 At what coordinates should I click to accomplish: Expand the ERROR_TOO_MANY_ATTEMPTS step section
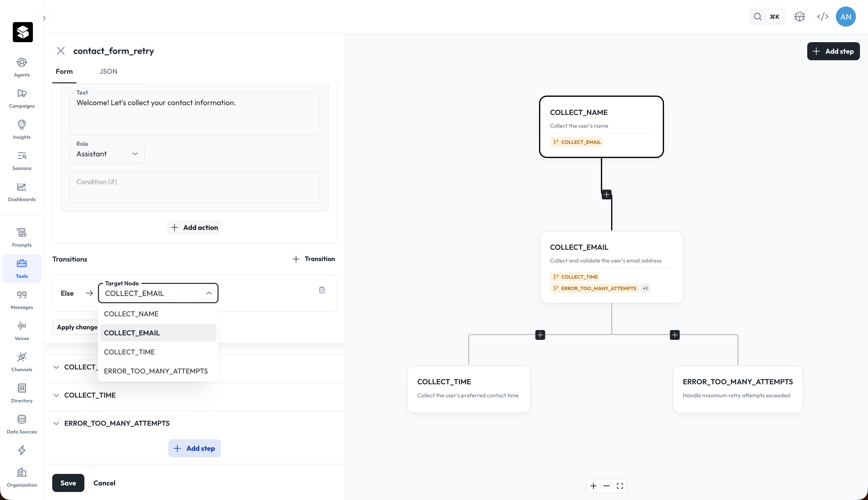pos(117,423)
